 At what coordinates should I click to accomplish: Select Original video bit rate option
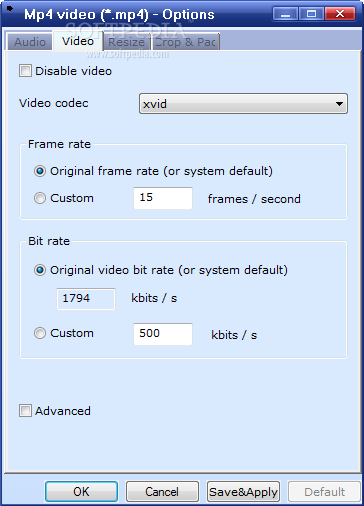[40, 270]
